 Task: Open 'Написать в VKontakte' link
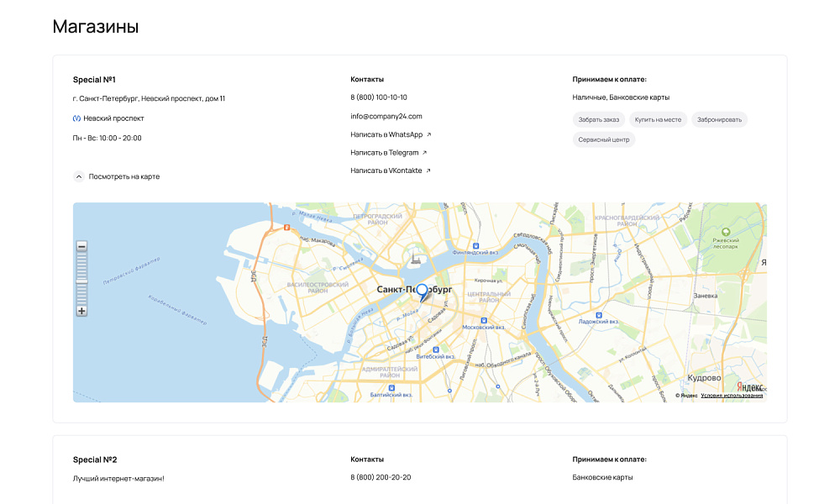click(x=390, y=171)
